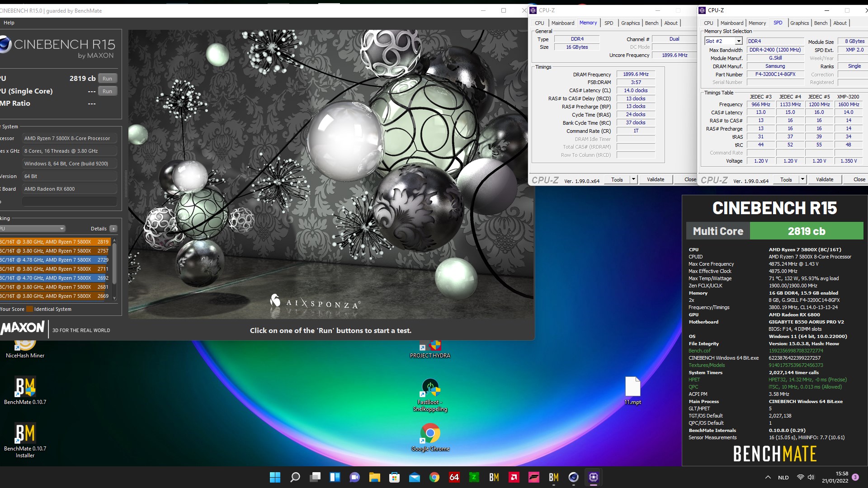Image resolution: width=868 pixels, height=488 pixels.
Task: Select the 11.mpt file on the desktop
Action: pos(632,390)
